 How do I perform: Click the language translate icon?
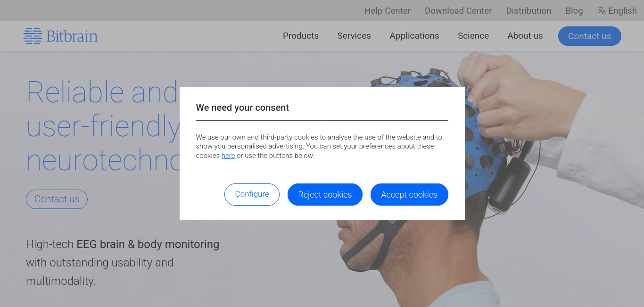(x=602, y=11)
